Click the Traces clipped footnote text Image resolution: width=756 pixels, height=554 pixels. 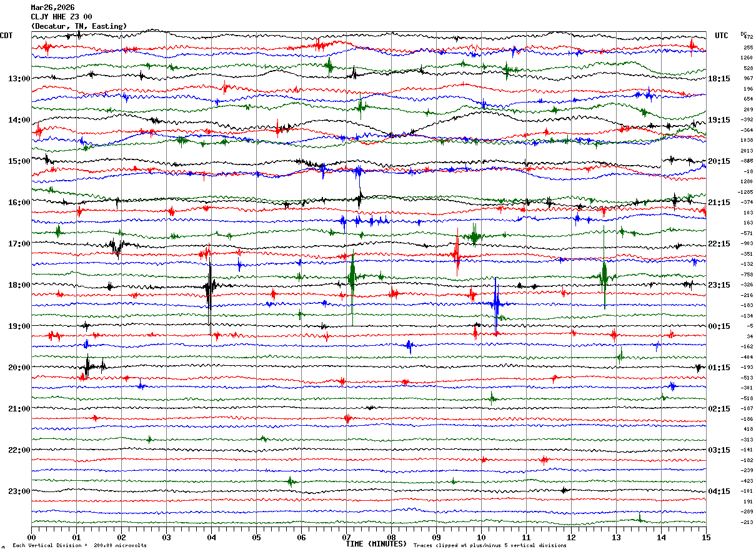tap(490, 546)
